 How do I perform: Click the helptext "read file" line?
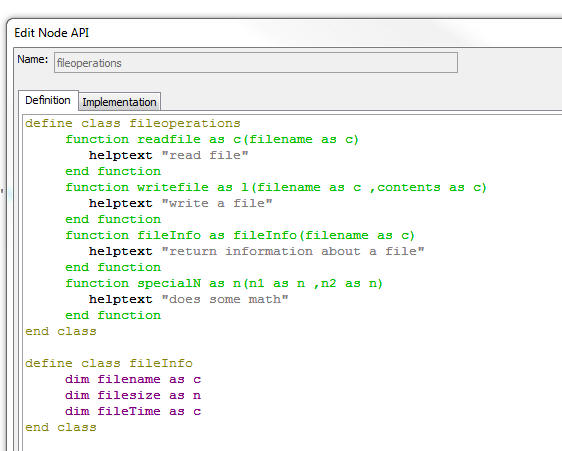tap(168, 156)
